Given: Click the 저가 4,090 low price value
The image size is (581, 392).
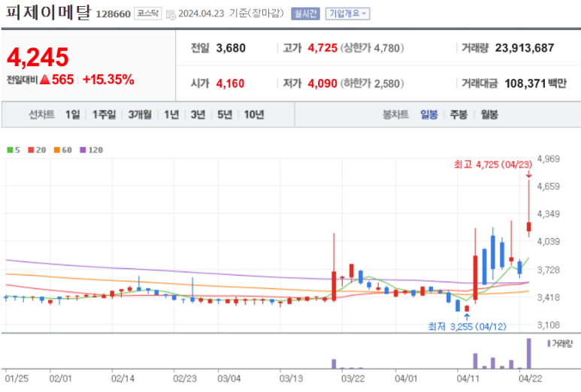Looking at the screenshot, I should point(322,83).
